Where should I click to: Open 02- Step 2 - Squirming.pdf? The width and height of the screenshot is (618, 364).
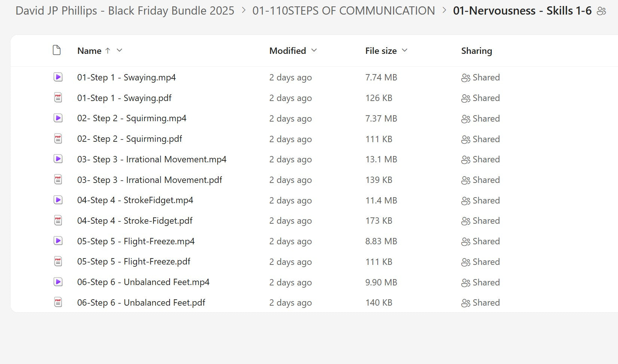pyautogui.click(x=130, y=139)
